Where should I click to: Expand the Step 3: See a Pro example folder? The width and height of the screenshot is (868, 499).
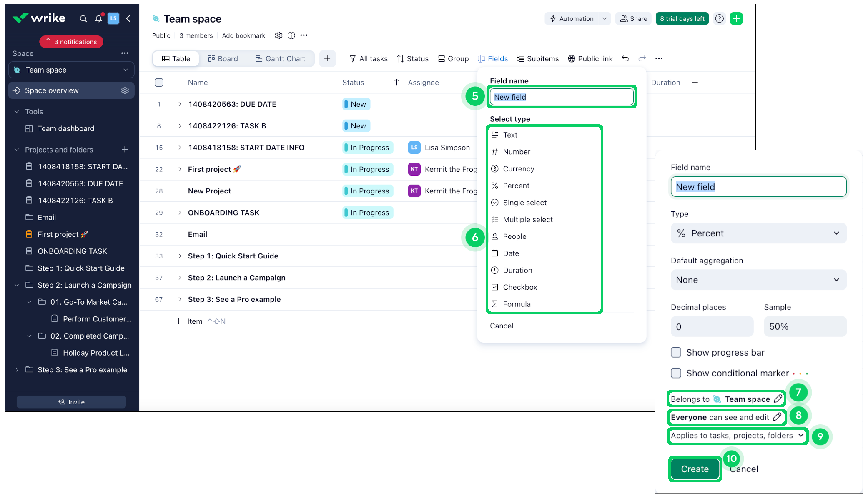pos(17,370)
